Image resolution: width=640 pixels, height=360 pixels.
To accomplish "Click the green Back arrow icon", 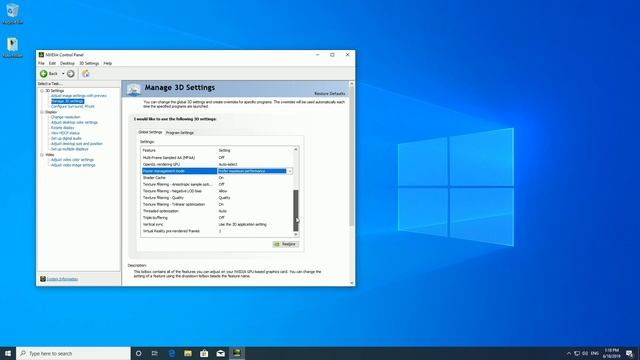I will (x=44, y=73).
